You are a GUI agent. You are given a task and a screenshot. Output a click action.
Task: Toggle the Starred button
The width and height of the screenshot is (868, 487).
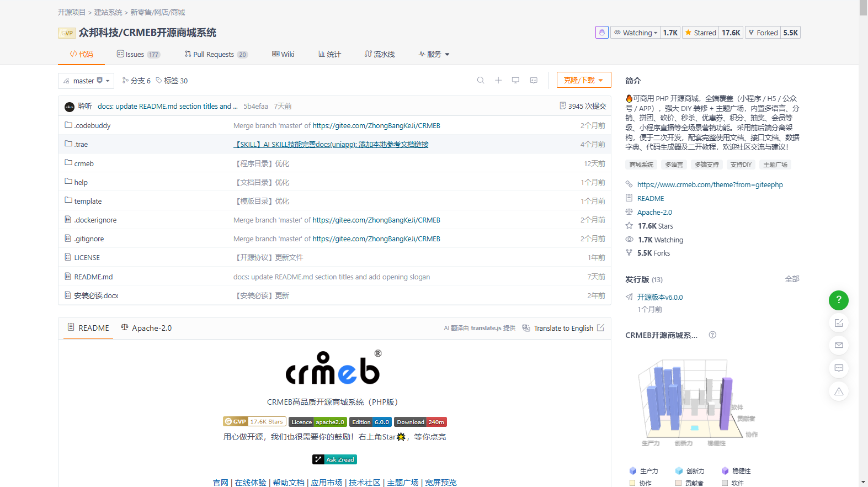pos(700,33)
